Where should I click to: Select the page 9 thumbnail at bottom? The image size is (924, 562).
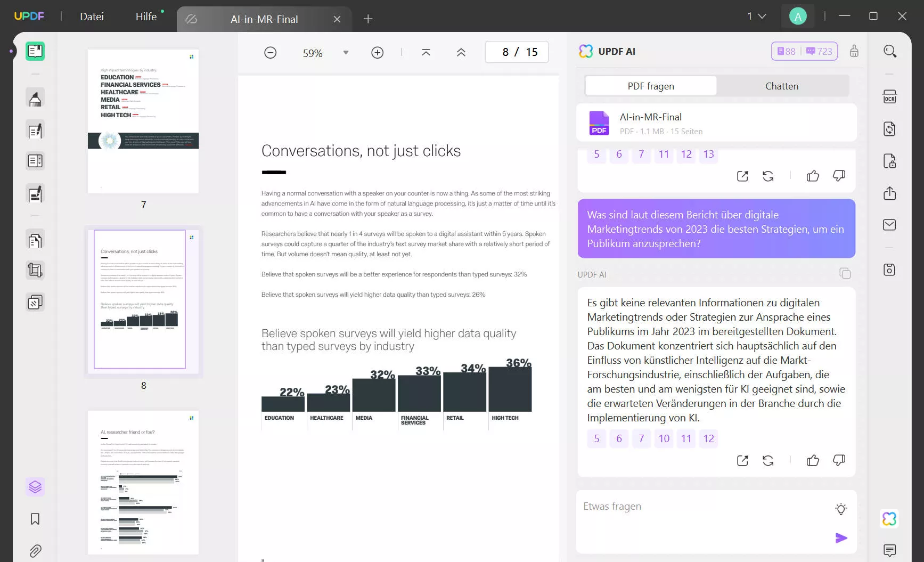coord(143,482)
